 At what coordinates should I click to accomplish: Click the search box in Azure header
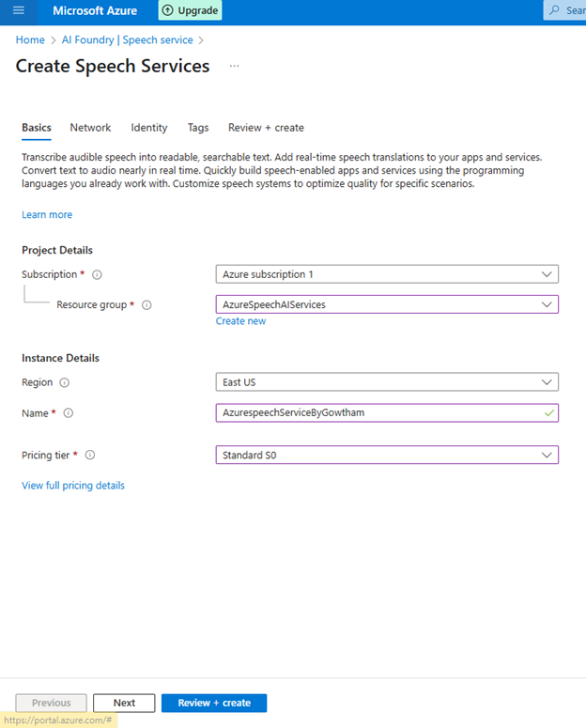pos(565,10)
